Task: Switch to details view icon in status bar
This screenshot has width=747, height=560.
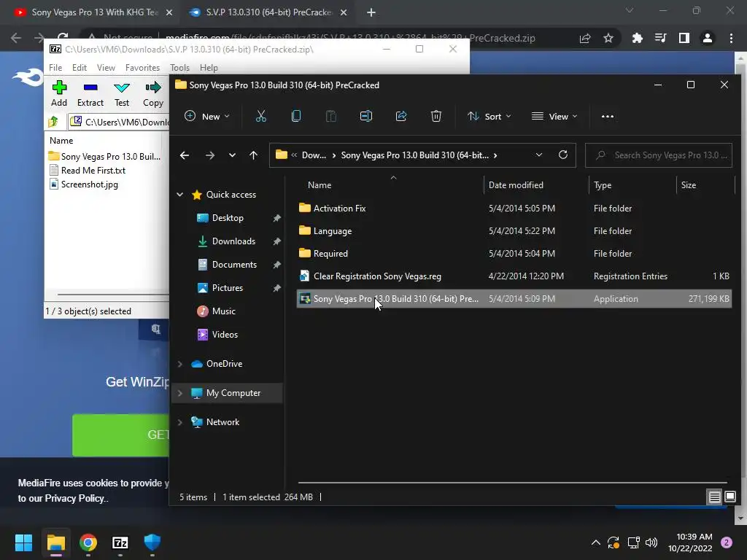Action: (x=715, y=497)
